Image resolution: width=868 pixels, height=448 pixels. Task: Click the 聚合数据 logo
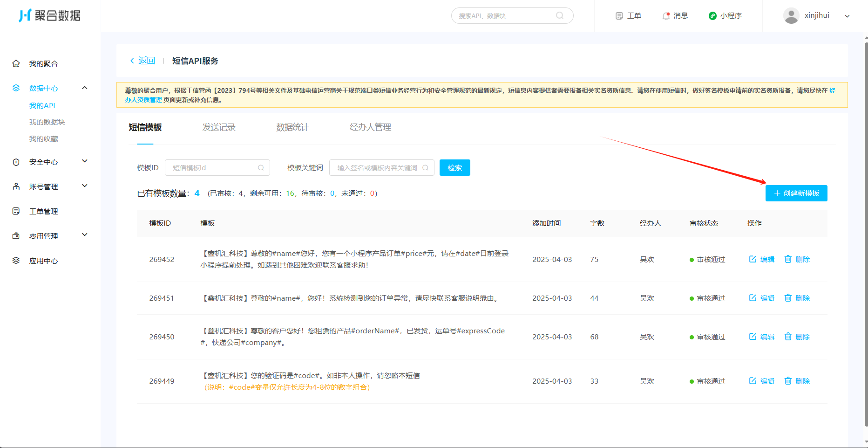pyautogui.click(x=49, y=15)
